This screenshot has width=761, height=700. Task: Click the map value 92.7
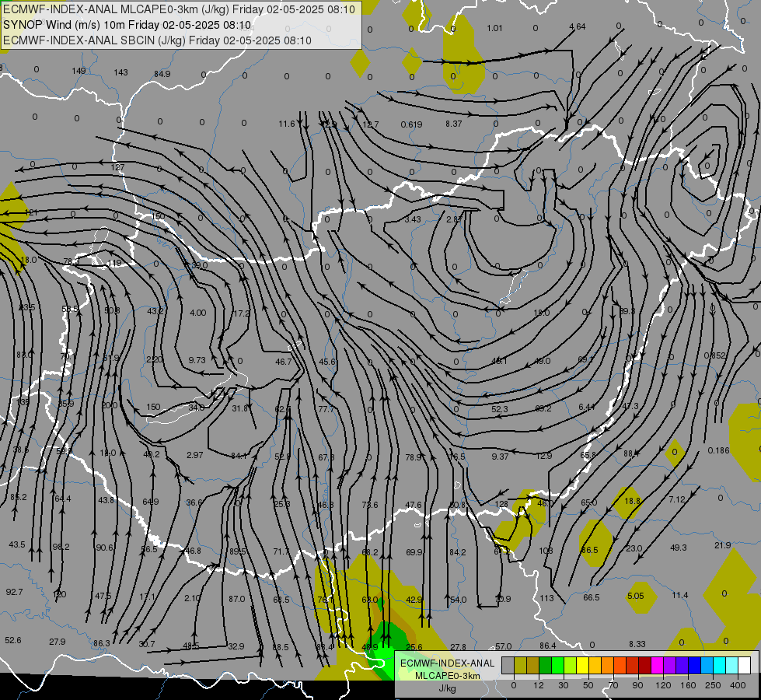[14, 592]
